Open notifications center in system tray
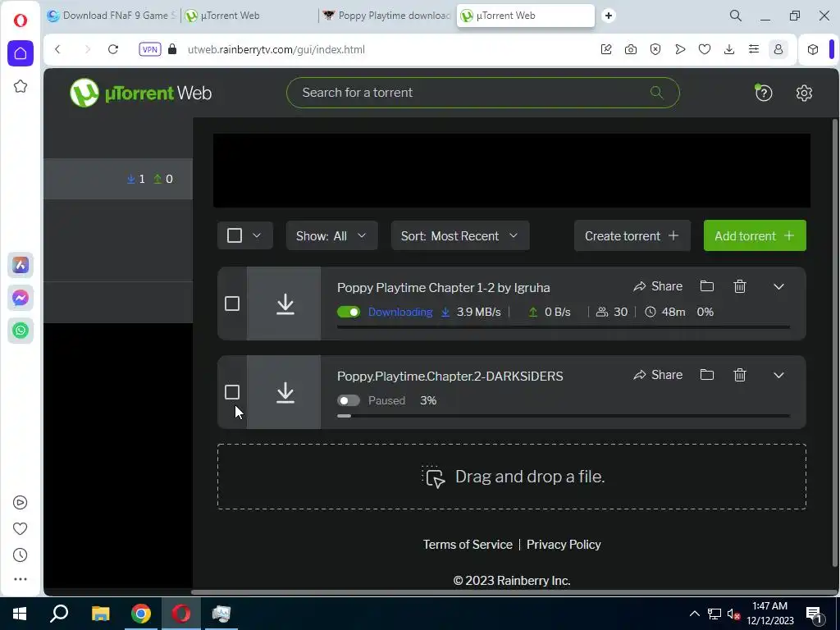 [815, 614]
